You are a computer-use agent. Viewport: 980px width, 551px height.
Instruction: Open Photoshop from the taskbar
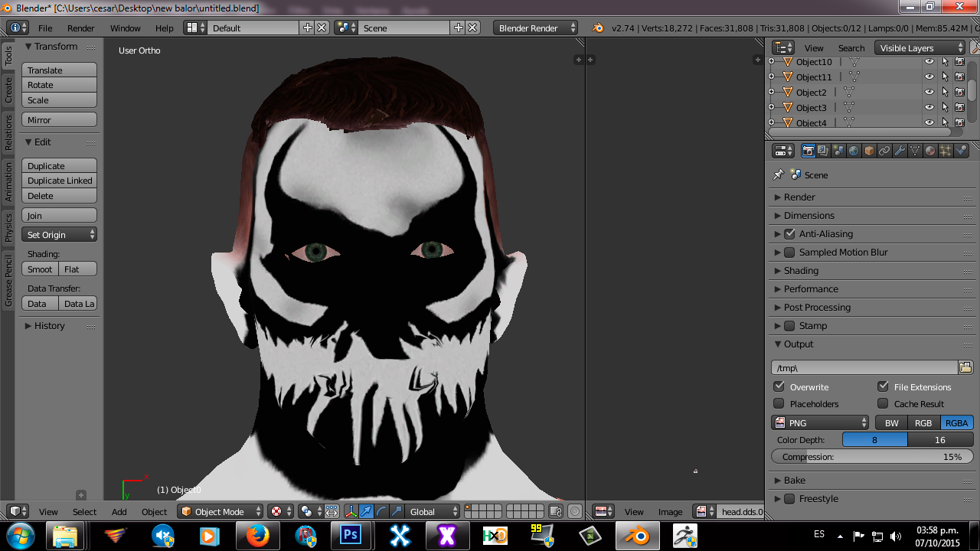pyautogui.click(x=351, y=536)
